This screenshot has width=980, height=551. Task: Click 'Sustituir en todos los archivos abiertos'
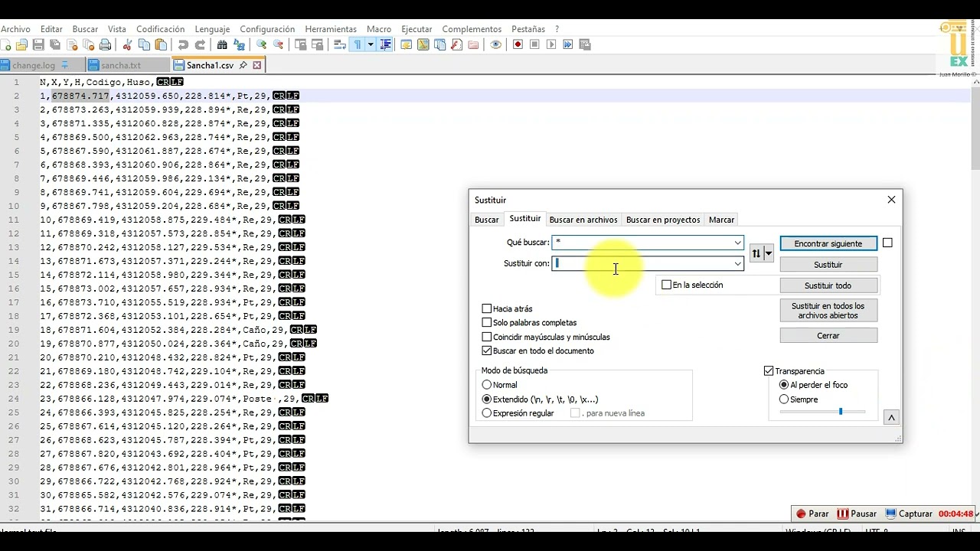coord(828,311)
